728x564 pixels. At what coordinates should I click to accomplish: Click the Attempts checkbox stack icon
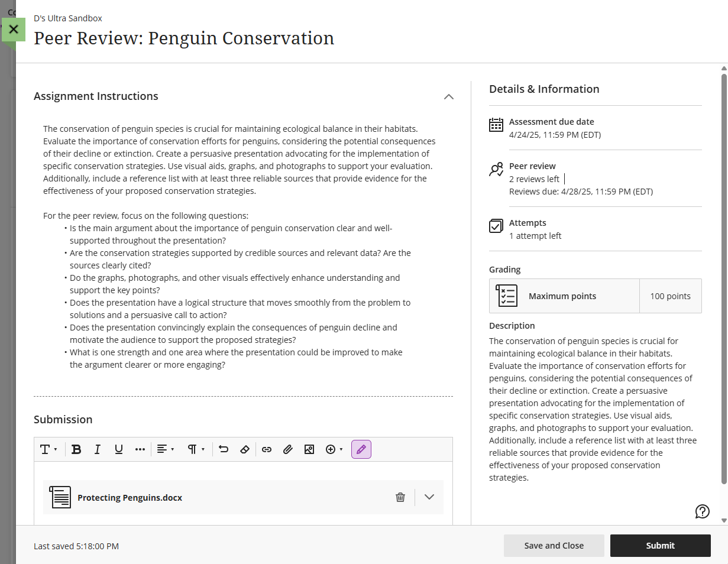click(x=496, y=226)
